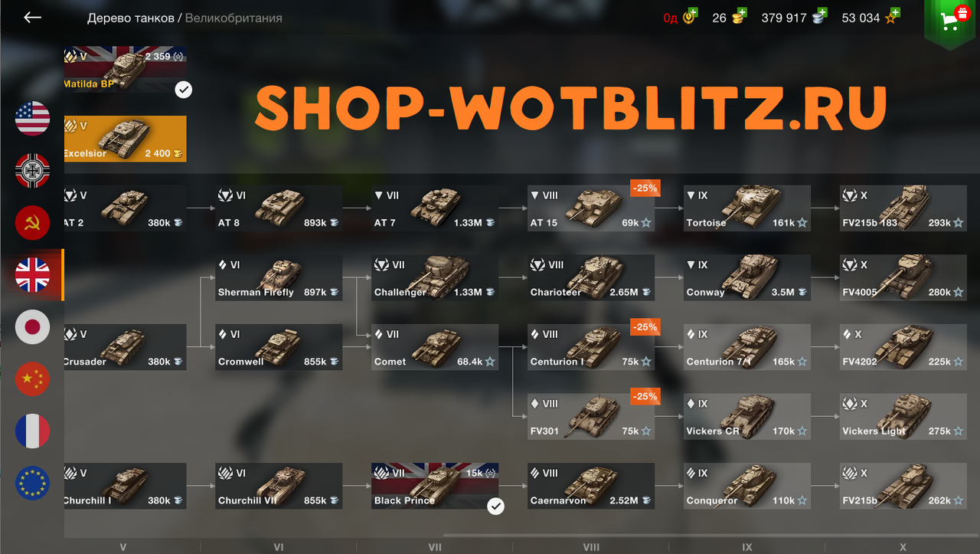Select the Japan flag nation
Image resolution: width=980 pixels, height=554 pixels.
(33, 327)
